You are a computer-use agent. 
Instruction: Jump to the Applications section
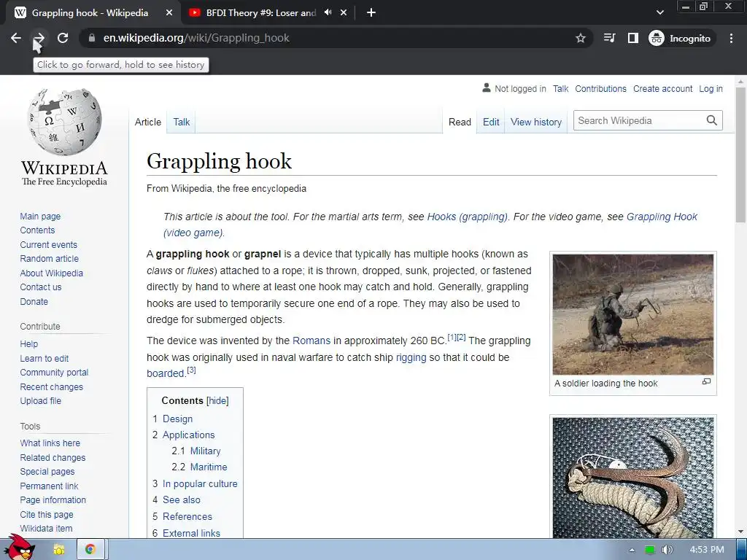click(x=189, y=435)
